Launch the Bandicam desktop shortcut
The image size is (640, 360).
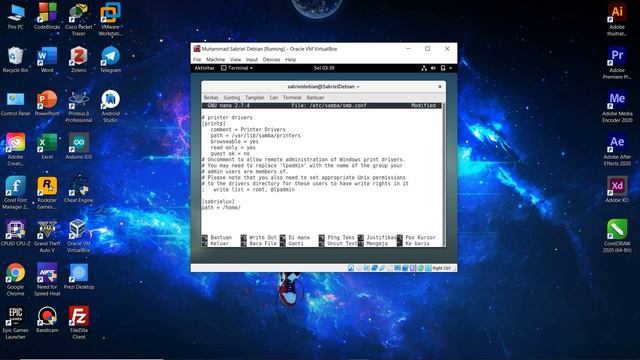(47, 319)
